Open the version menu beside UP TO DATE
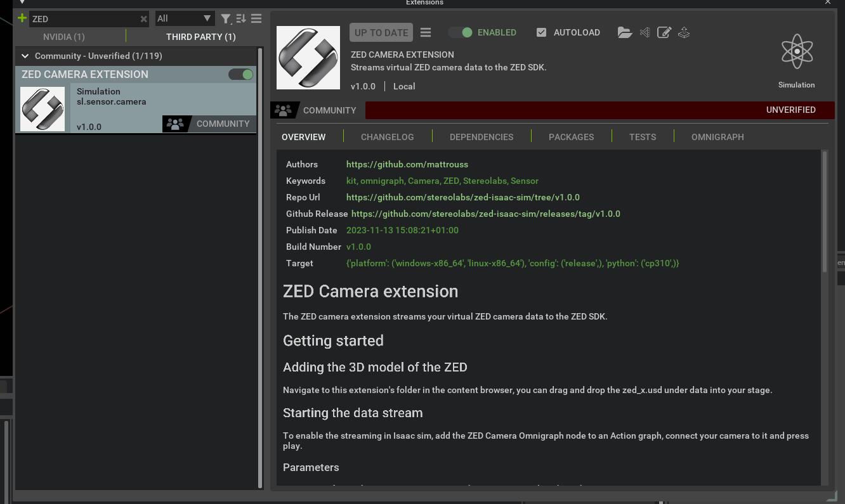Image resolution: width=845 pixels, height=504 pixels. coord(426,32)
